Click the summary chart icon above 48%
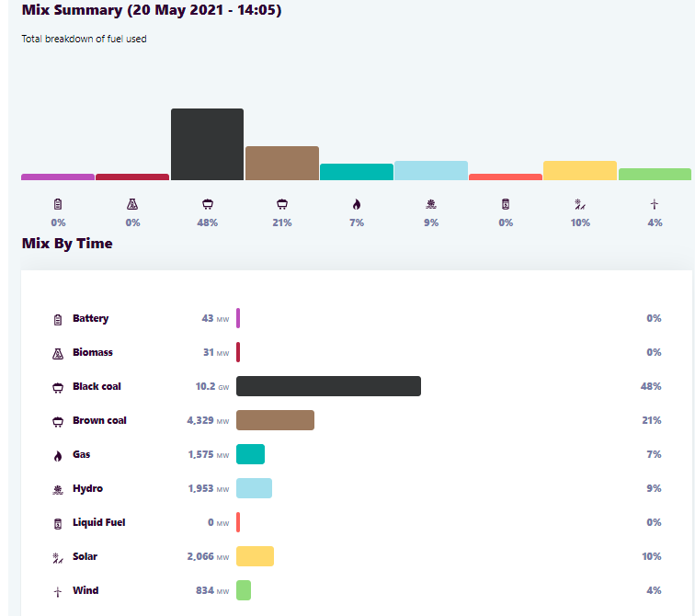The image size is (695, 616). point(207,203)
